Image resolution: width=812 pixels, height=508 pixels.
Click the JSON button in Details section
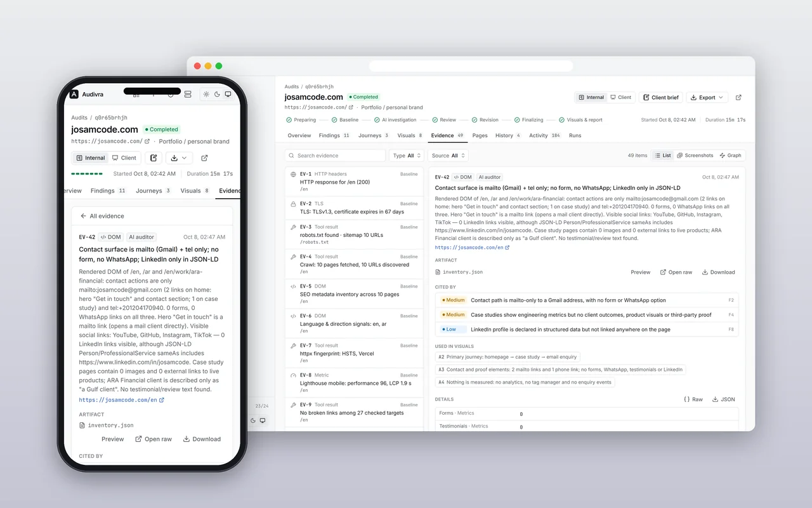tap(723, 399)
